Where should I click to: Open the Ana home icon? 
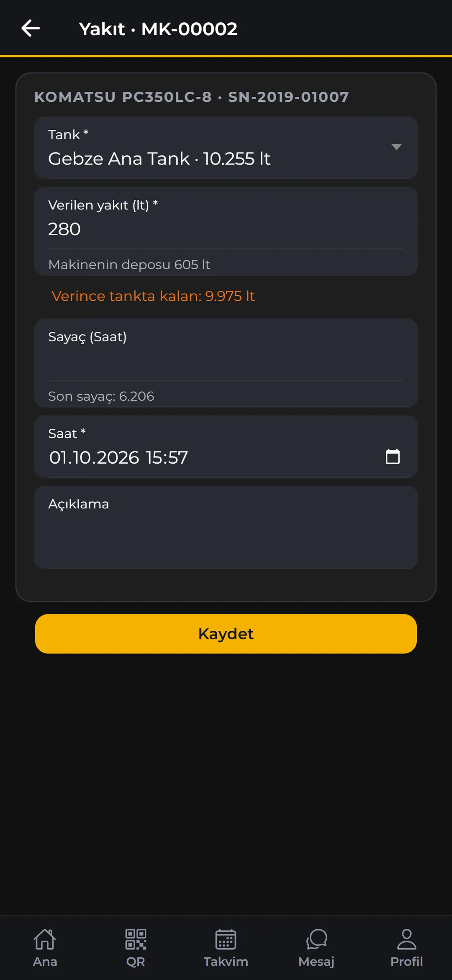pyautogui.click(x=45, y=939)
